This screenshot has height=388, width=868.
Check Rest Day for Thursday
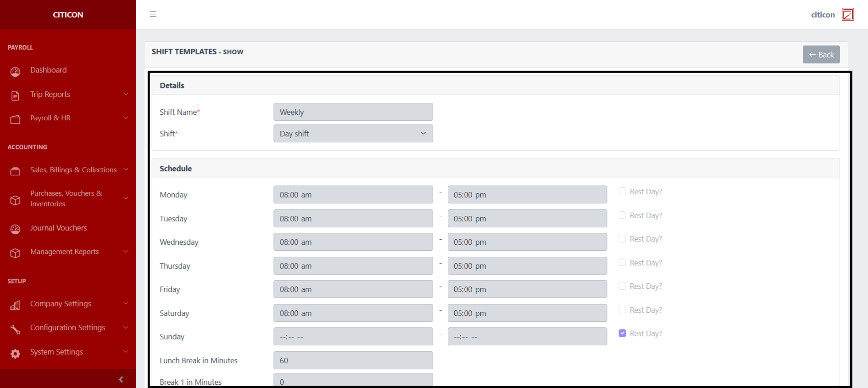(x=622, y=262)
